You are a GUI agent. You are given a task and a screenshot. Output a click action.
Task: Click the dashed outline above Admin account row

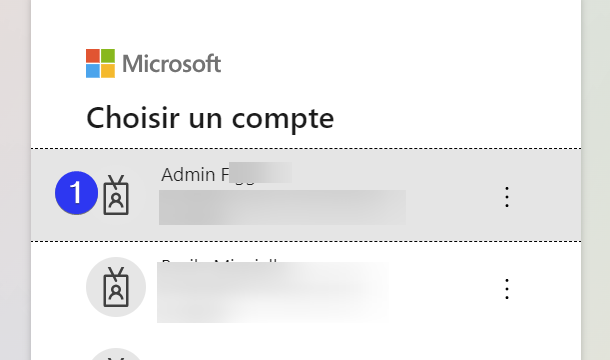tap(306, 148)
